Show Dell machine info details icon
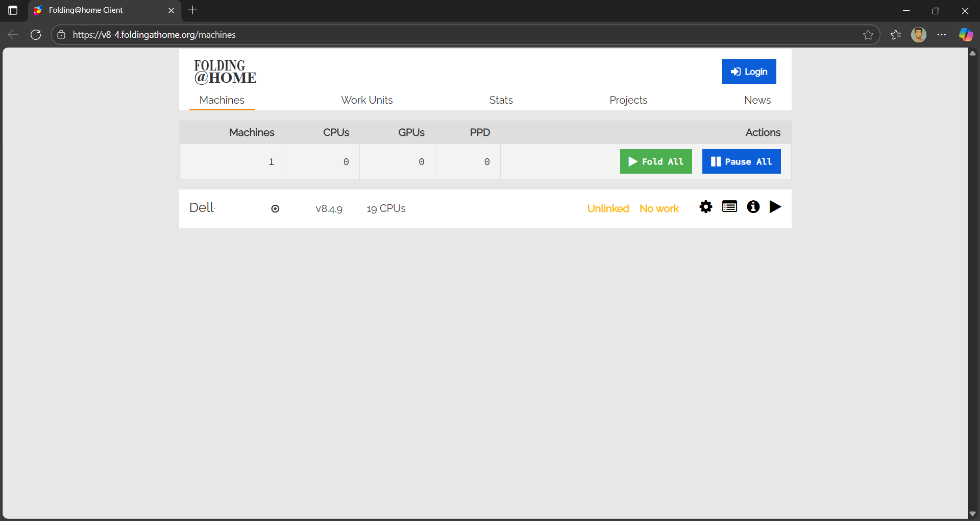The image size is (980, 521). [x=753, y=207]
